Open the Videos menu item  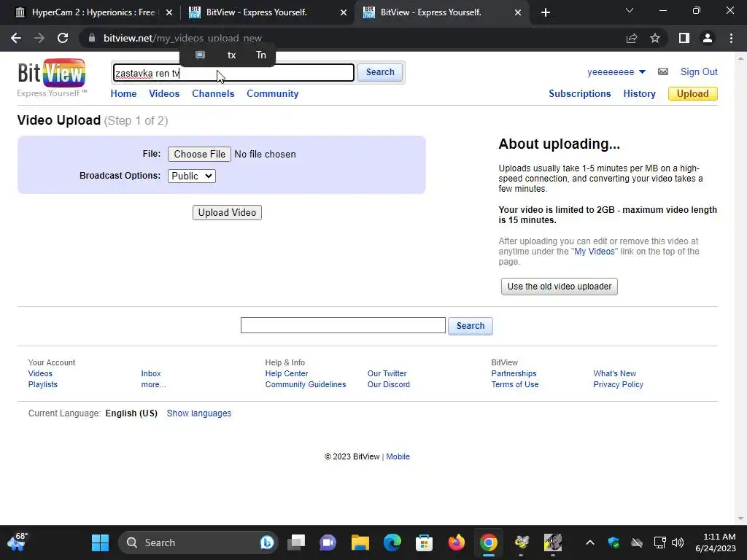coord(164,94)
